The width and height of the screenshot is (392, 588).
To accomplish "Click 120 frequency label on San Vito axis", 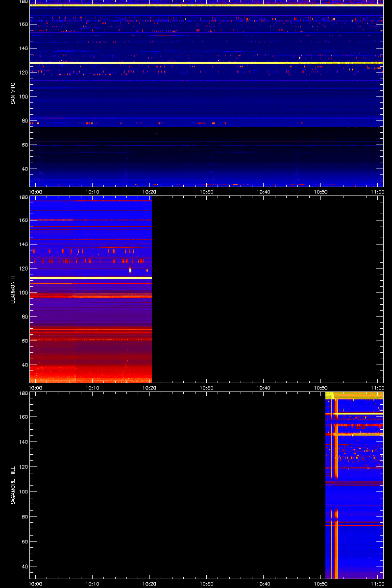I will click(23, 72).
